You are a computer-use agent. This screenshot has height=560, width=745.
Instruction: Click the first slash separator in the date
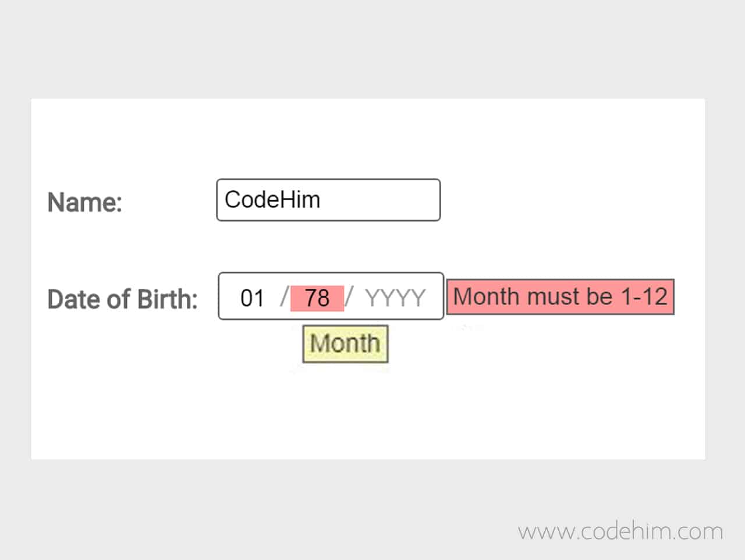pos(285,297)
